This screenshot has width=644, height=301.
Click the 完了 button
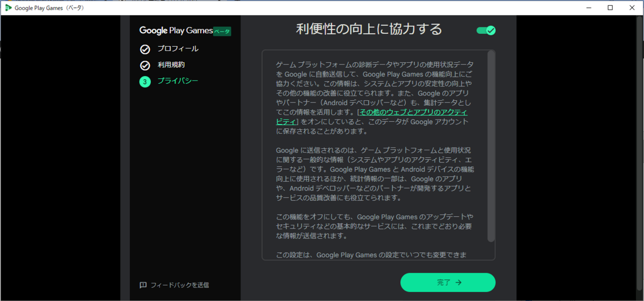[x=448, y=282]
